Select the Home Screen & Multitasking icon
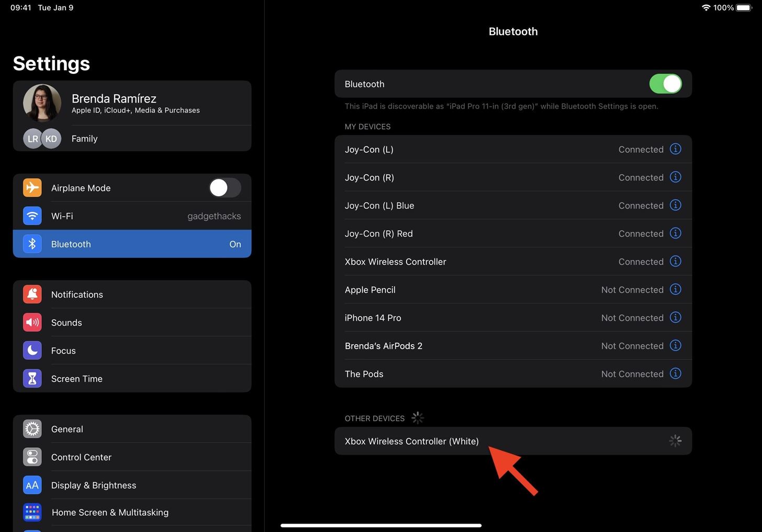The image size is (762, 532). [32, 512]
